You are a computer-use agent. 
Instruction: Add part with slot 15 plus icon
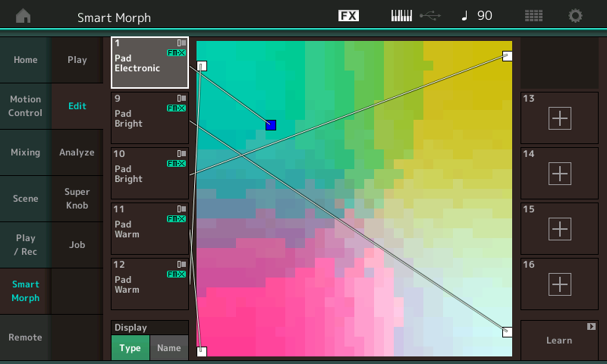559,228
